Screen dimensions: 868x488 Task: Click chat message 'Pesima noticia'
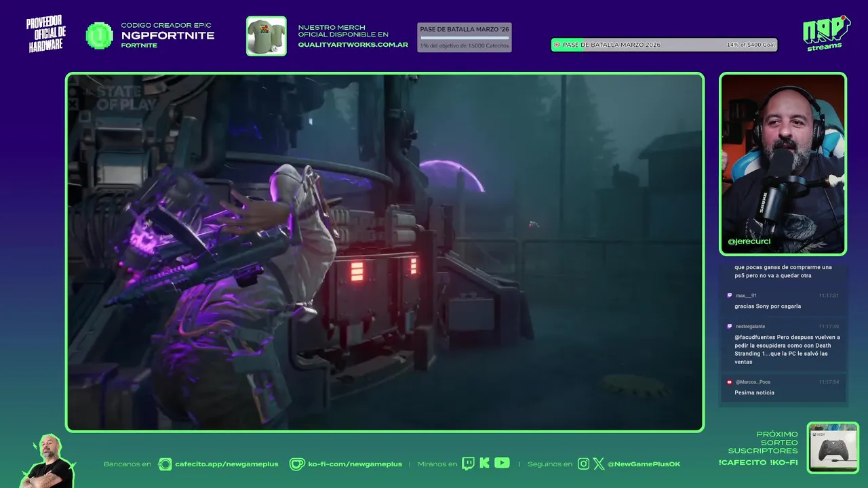tap(754, 392)
